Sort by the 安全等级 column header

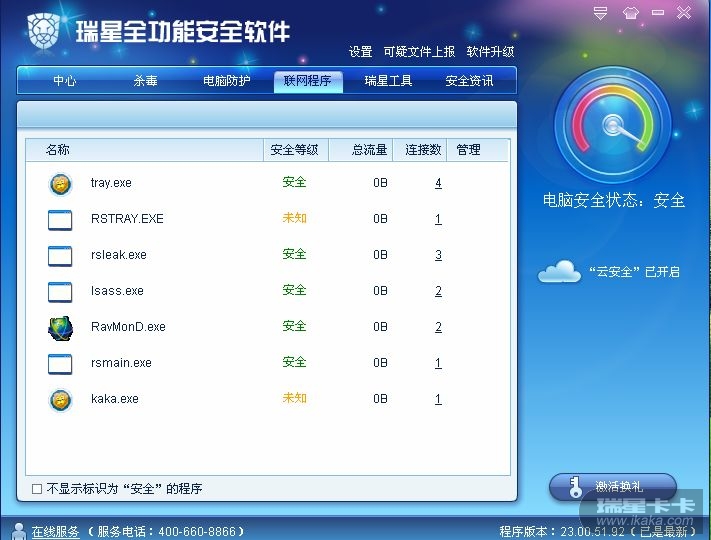pos(296,150)
